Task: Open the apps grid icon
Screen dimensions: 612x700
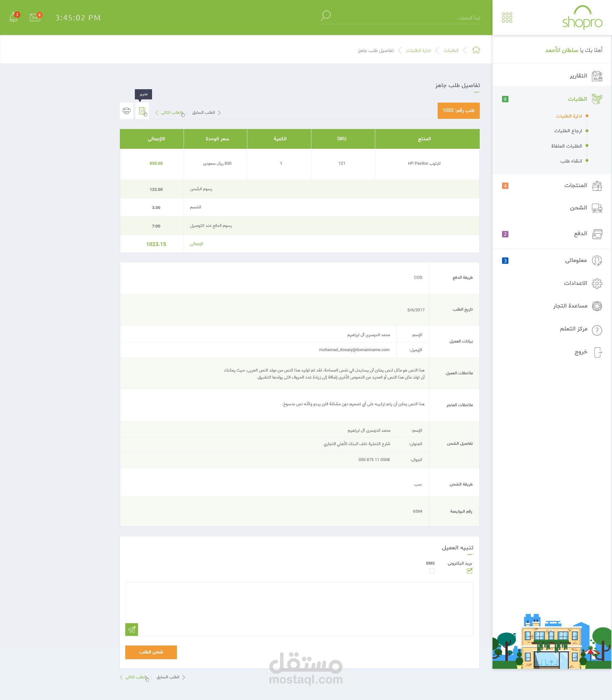Action: [507, 18]
